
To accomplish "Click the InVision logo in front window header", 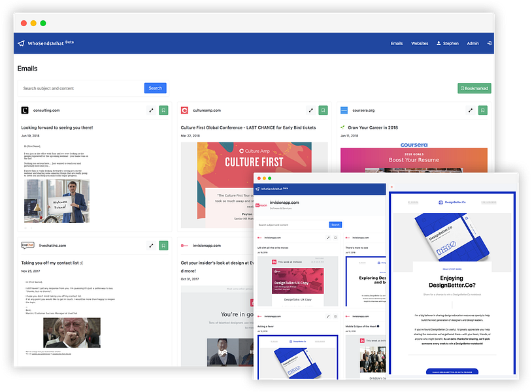I will point(261,205).
